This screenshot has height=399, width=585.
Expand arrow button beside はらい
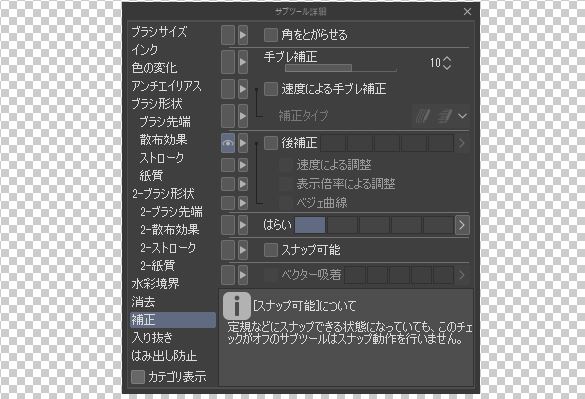pos(243,225)
